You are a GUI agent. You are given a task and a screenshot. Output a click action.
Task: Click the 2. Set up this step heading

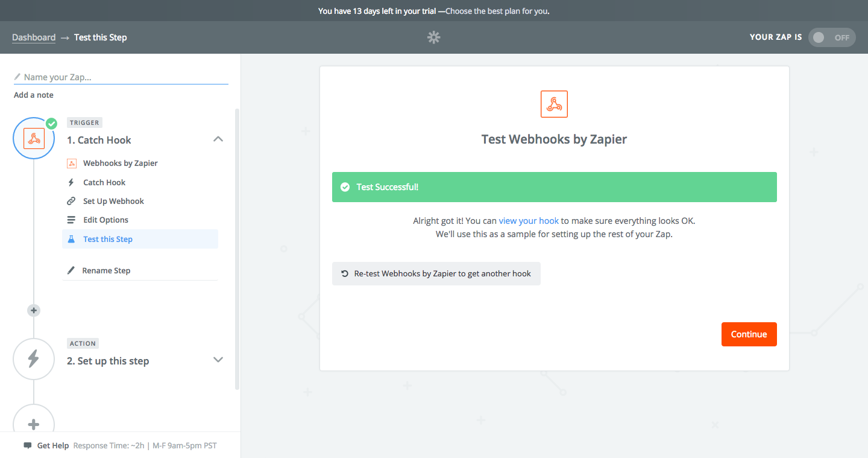point(108,361)
